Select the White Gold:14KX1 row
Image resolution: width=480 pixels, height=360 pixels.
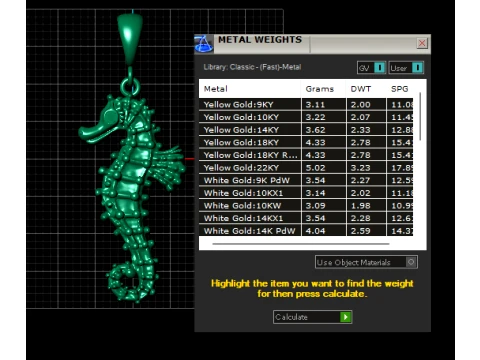306,218
